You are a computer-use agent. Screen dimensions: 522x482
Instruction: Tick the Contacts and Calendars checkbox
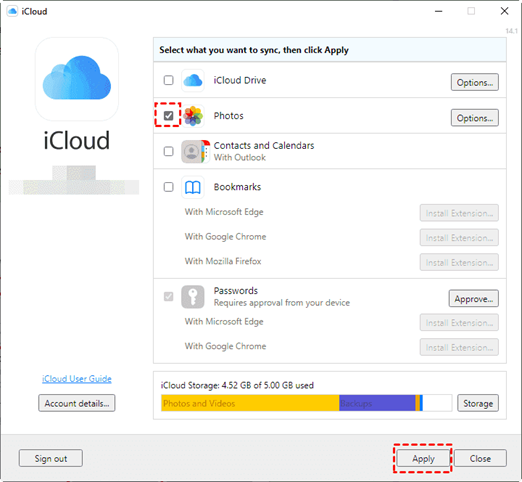(168, 151)
